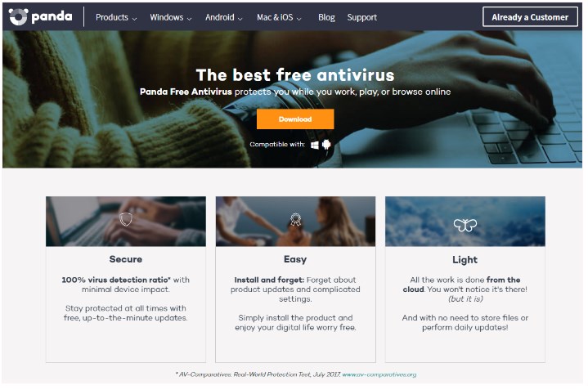Viewport: 588px width, 390px height.
Task: Open the Blog menu item
Action: [x=326, y=17]
